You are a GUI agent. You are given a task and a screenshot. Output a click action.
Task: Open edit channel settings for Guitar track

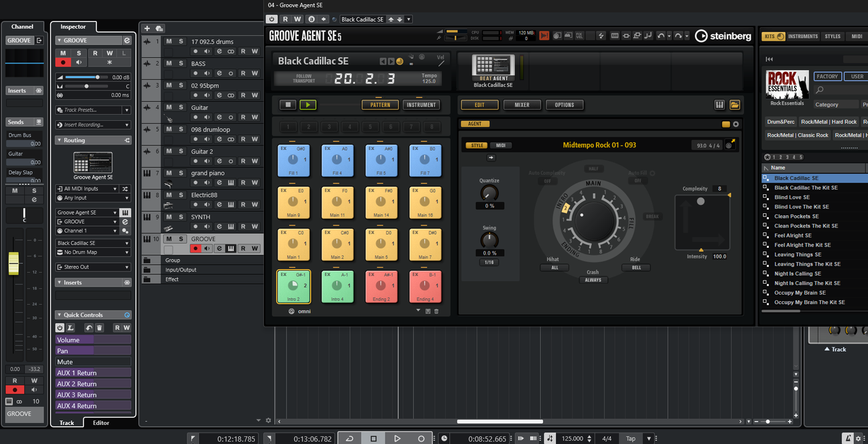tap(219, 117)
